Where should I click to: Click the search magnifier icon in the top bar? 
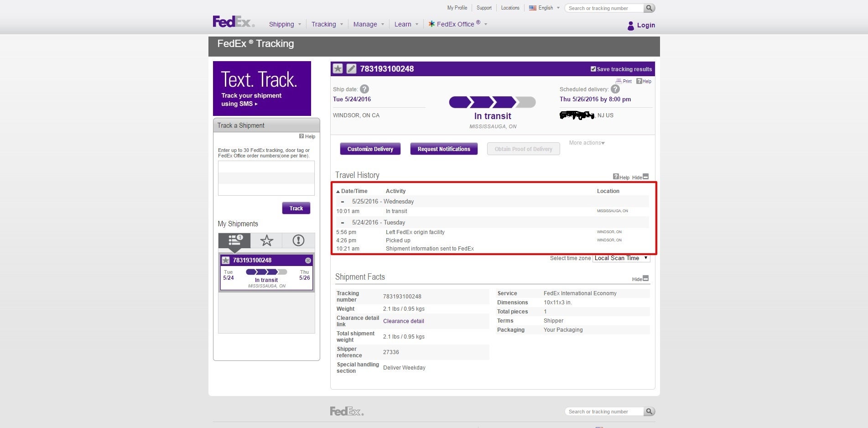point(649,8)
